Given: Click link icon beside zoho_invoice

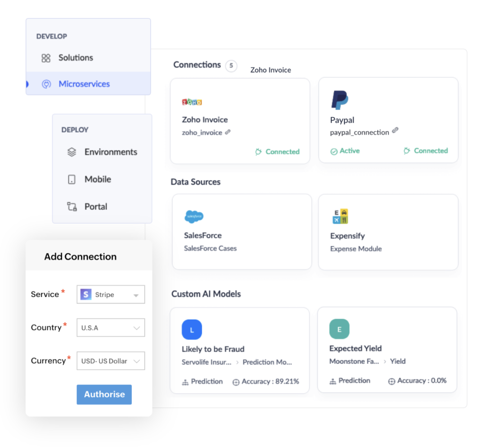Looking at the screenshot, I should click(x=228, y=132).
